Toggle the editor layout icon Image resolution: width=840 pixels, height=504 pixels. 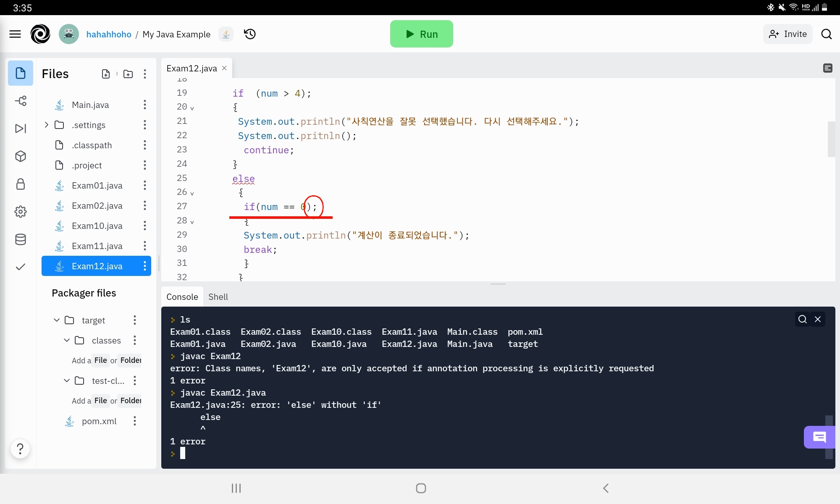coord(828,68)
